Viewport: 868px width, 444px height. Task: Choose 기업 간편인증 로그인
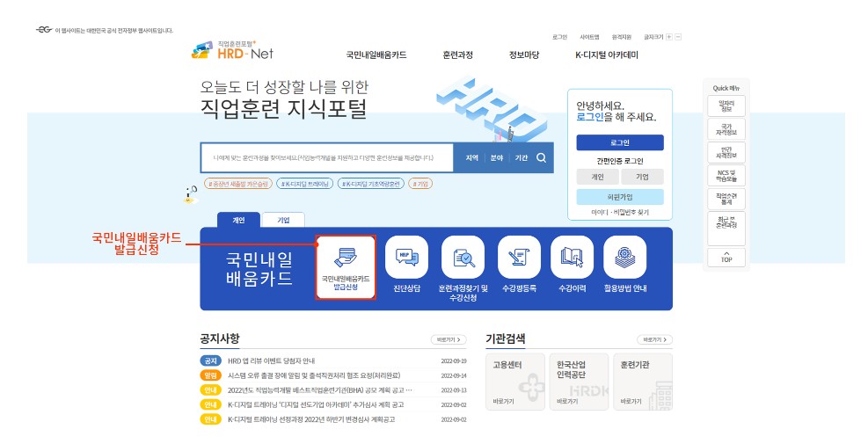[642, 177]
